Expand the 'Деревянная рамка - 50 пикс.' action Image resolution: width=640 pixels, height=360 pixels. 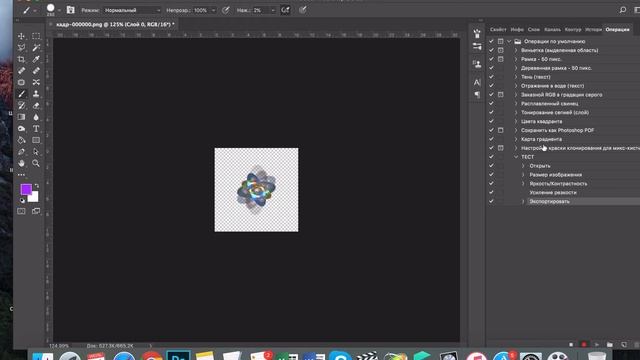[516, 68]
